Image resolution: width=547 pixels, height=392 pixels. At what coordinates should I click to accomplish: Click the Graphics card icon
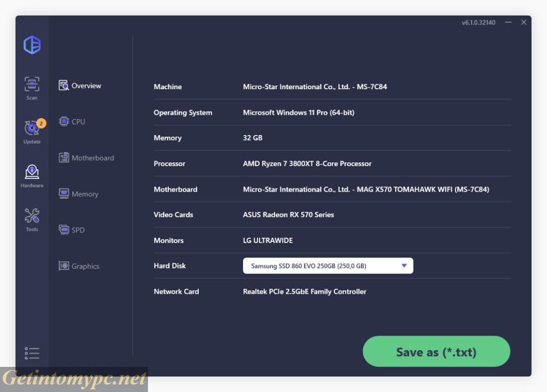(x=64, y=266)
